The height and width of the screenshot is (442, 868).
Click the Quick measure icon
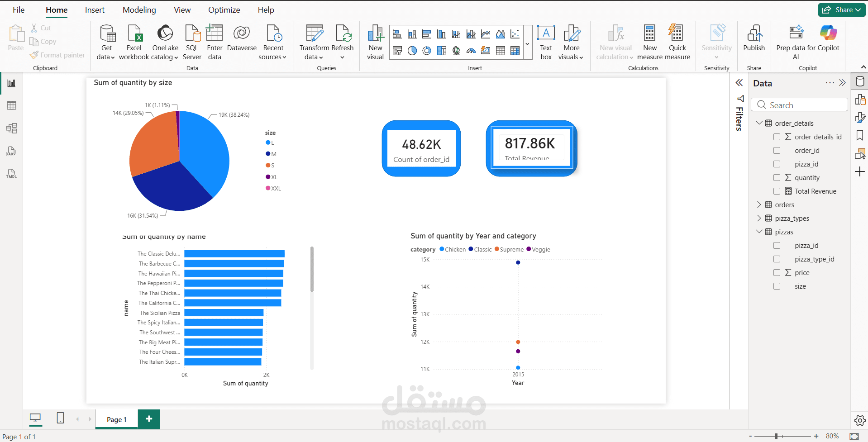(676, 33)
